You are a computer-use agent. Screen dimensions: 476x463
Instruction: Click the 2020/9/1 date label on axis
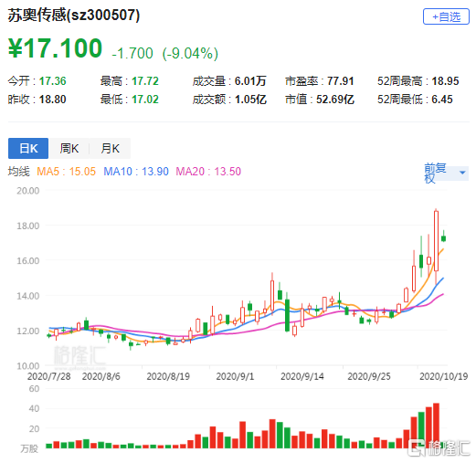[x=235, y=376]
